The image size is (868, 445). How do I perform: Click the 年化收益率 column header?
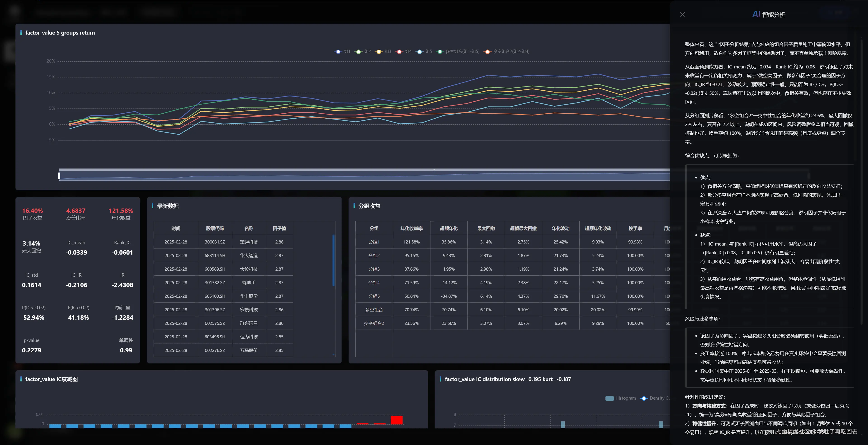(411, 228)
